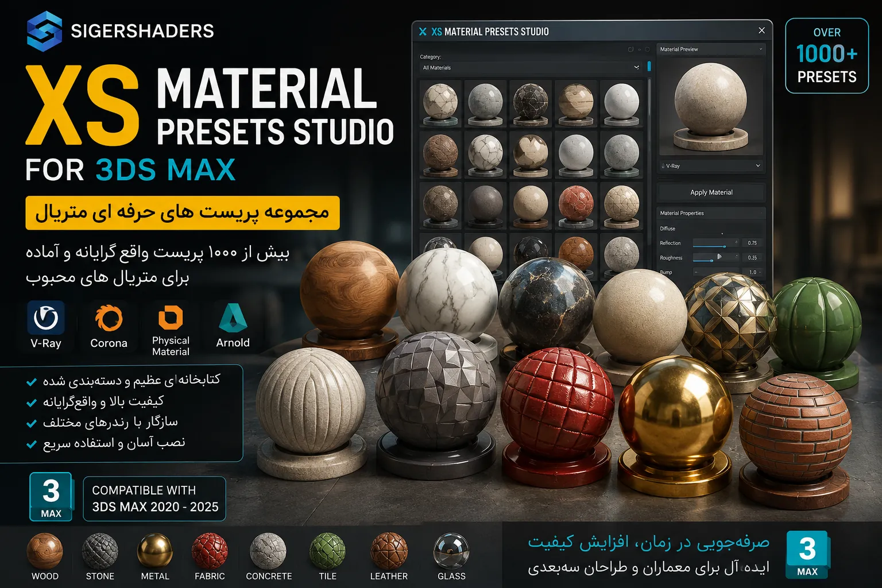
Task: Select the layered tan travertine thumbnail
Action: tap(576, 103)
